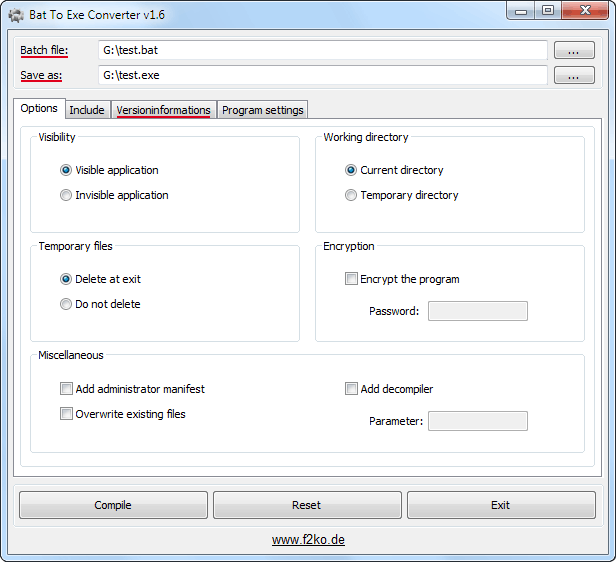The width and height of the screenshot is (616, 562).
Task: Enable the Add decompiler option
Action: [x=351, y=389]
